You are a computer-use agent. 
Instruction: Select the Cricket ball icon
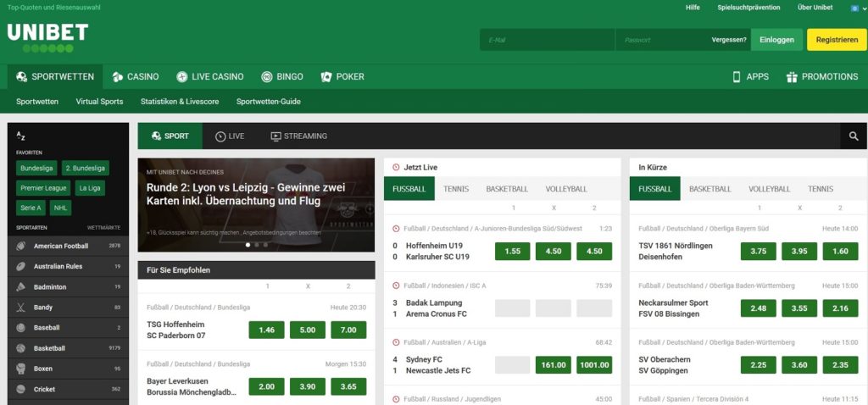point(21,389)
